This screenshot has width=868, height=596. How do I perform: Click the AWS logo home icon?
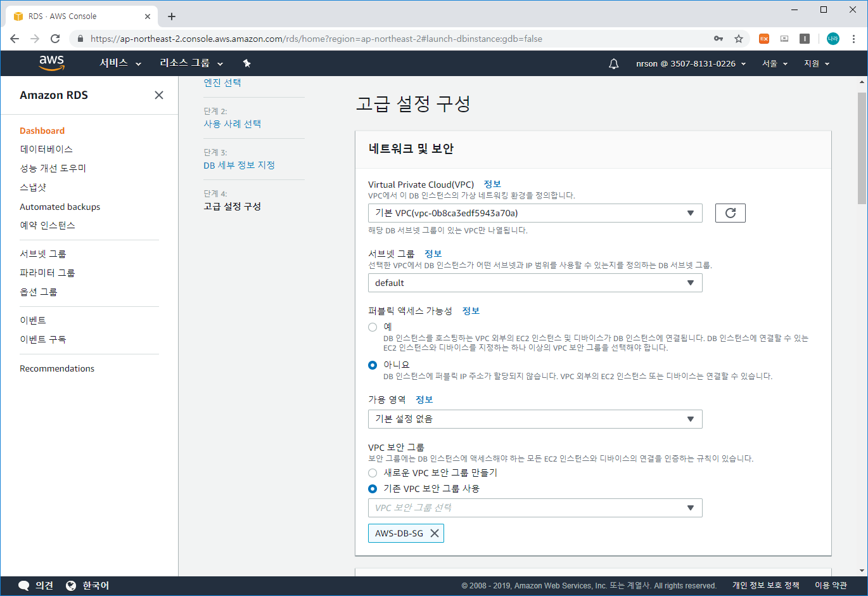[x=51, y=63]
